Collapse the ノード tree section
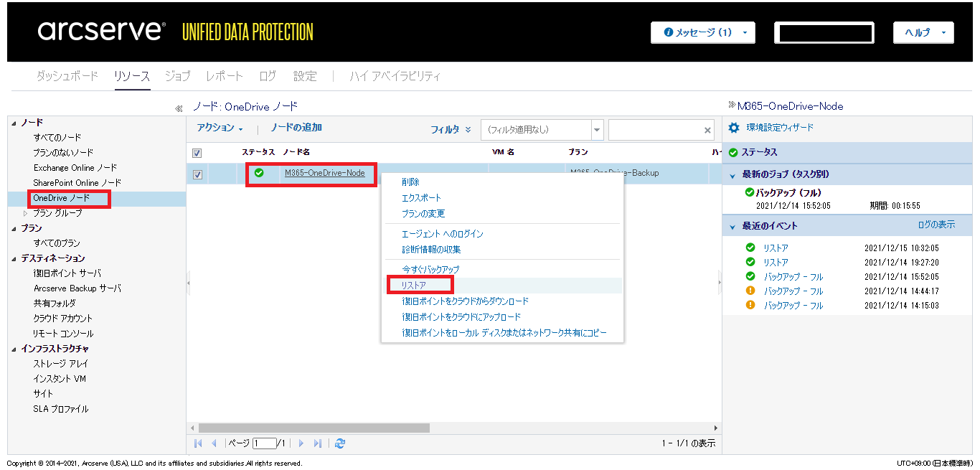Image resolution: width=980 pixels, height=470 pixels. click(x=14, y=123)
